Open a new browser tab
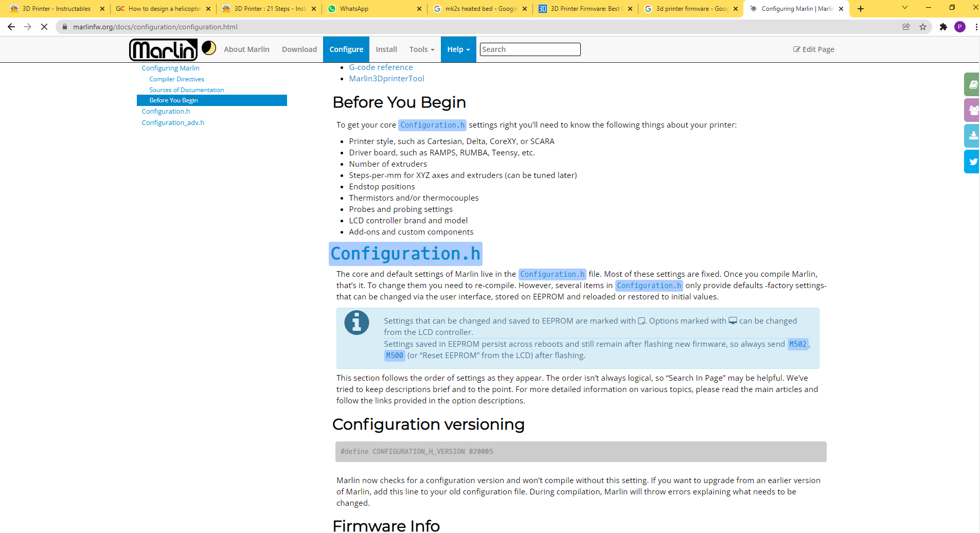Viewport: 980px width, 533px height. (x=861, y=9)
